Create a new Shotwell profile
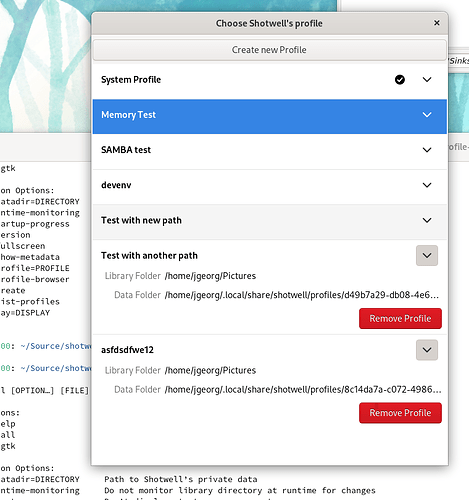 coord(269,50)
